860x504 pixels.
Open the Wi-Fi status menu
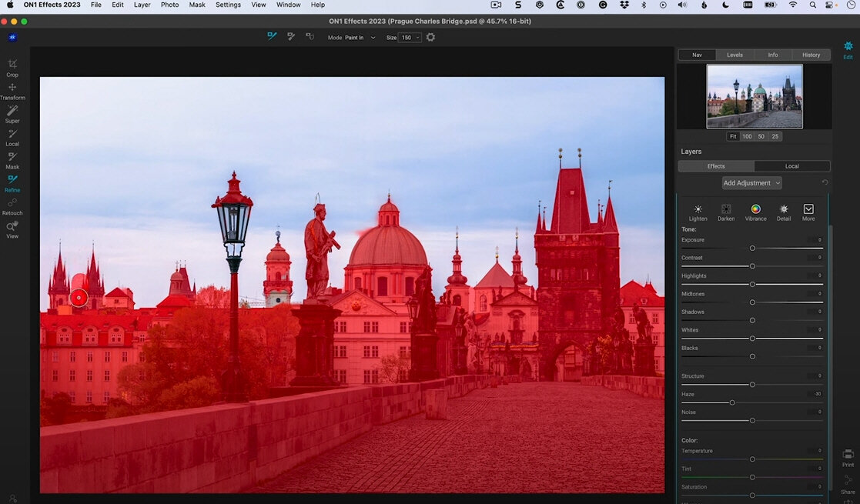pyautogui.click(x=793, y=5)
